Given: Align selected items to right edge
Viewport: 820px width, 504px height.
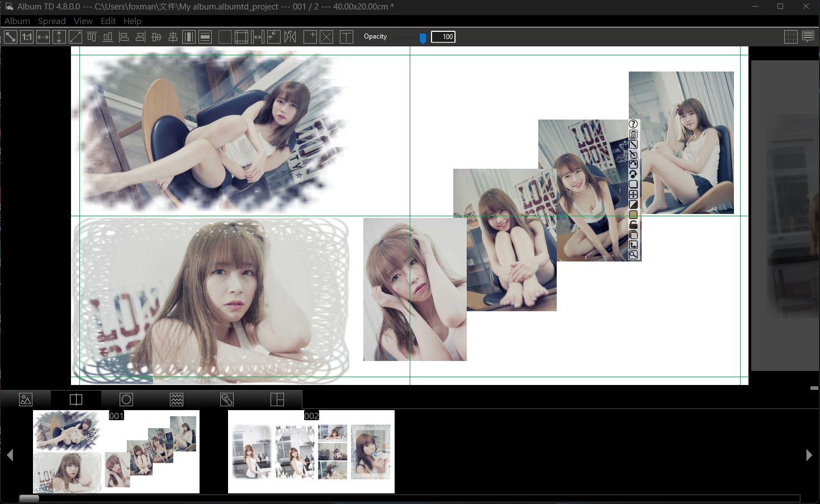Looking at the screenshot, I should (x=140, y=37).
